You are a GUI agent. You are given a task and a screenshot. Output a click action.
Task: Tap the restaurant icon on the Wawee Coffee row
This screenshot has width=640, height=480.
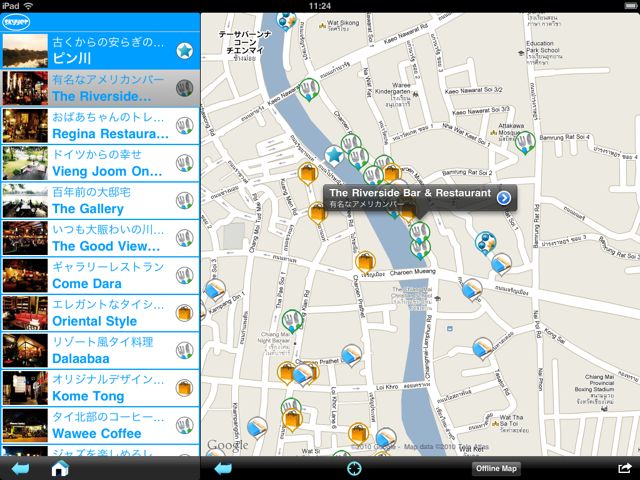(x=184, y=425)
